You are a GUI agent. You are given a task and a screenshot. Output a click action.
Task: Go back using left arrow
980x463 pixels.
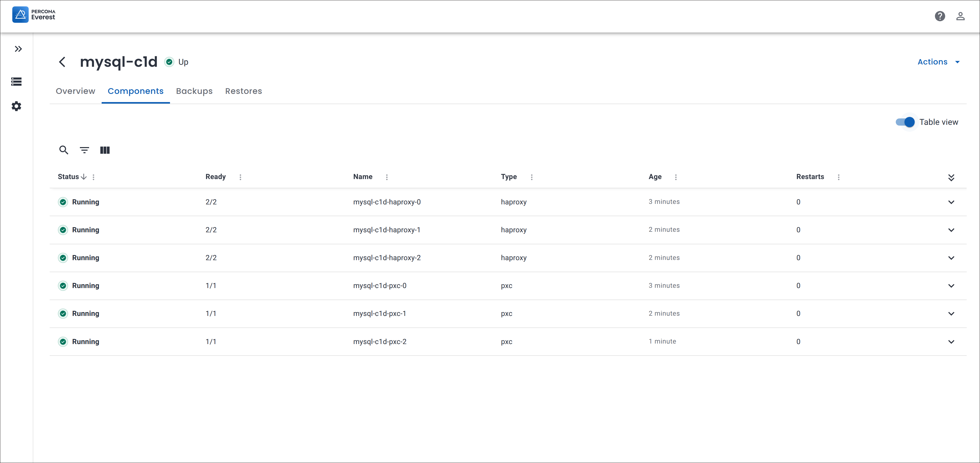[62, 62]
